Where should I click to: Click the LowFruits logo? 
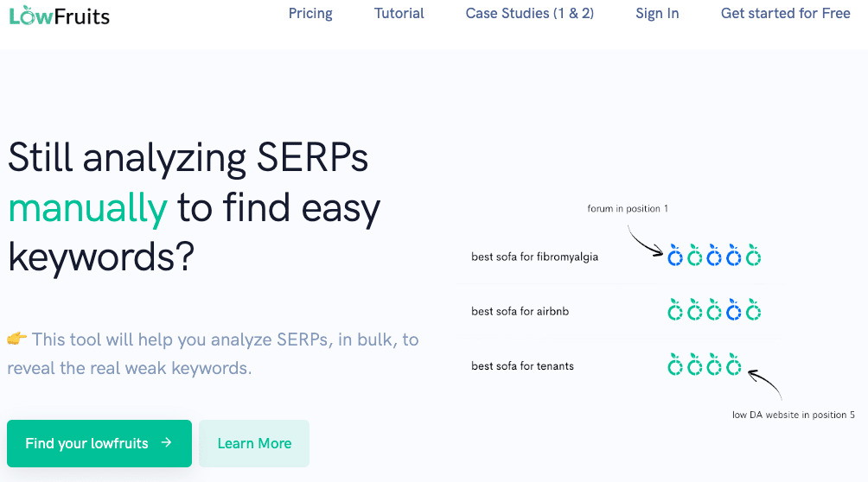click(x=60, y=16)
